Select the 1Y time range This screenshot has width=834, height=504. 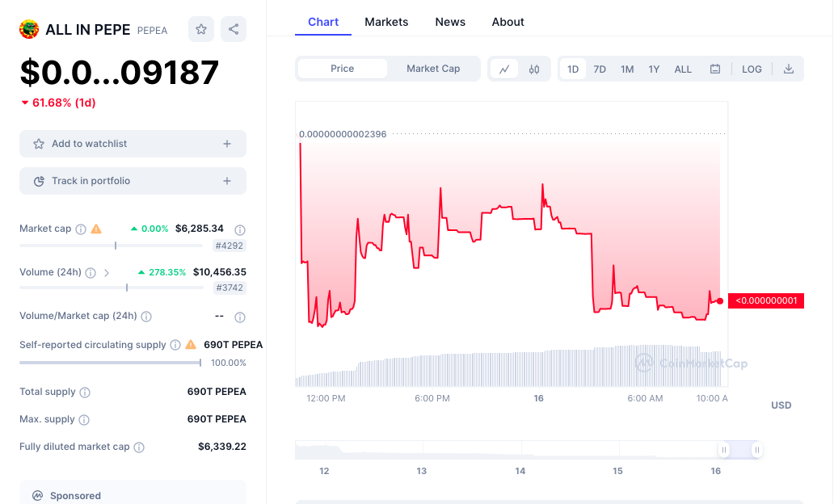click(x=654, y=69)
